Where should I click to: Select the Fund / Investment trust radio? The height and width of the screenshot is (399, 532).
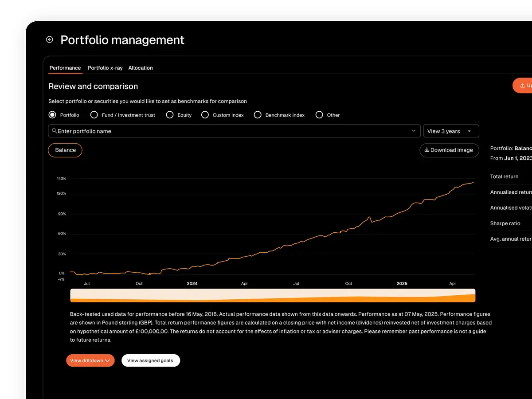coord(94,115)
